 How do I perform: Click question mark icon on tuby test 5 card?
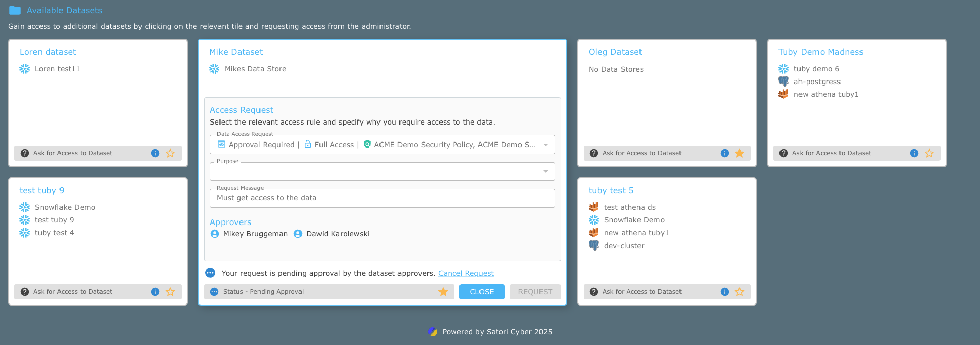pos(594,292)
